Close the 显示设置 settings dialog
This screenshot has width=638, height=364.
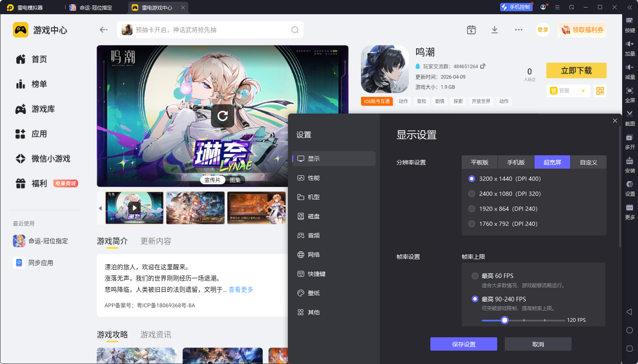[x=615, y=121]
